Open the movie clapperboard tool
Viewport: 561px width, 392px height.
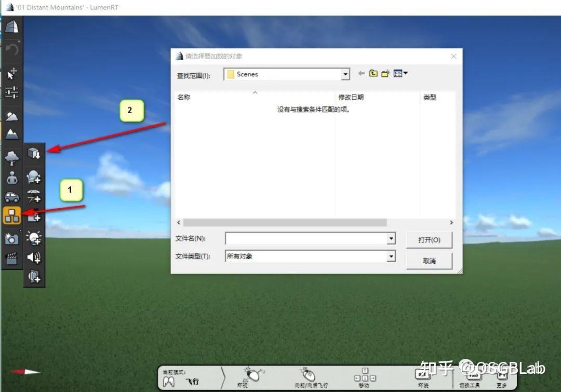click(11, 257)
